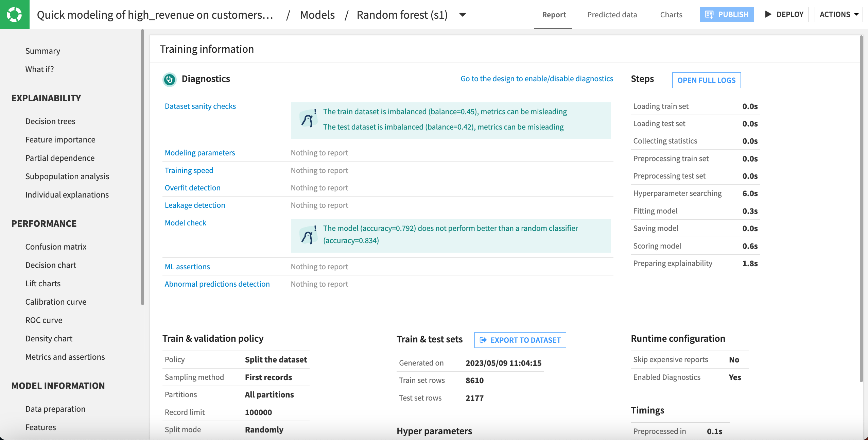Click the DEPLOY button icon
This screenshot has height=440, width=868.
point(768,14)
